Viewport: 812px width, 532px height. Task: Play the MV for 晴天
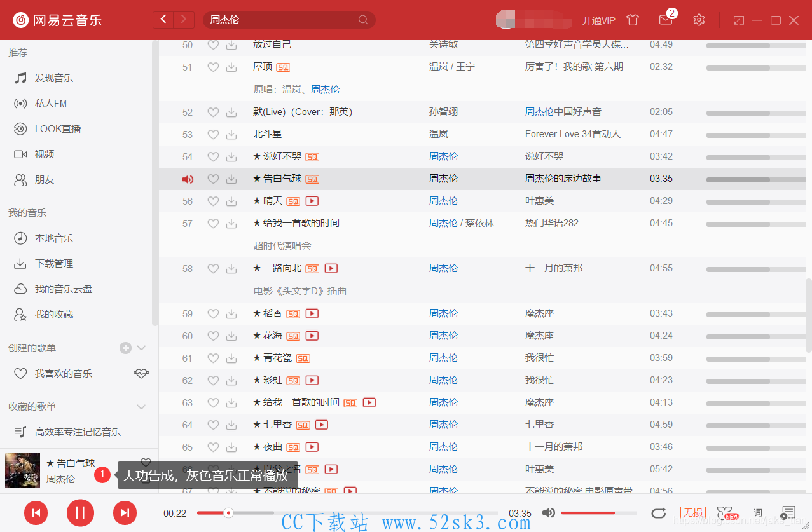click(x=312, y=201)
